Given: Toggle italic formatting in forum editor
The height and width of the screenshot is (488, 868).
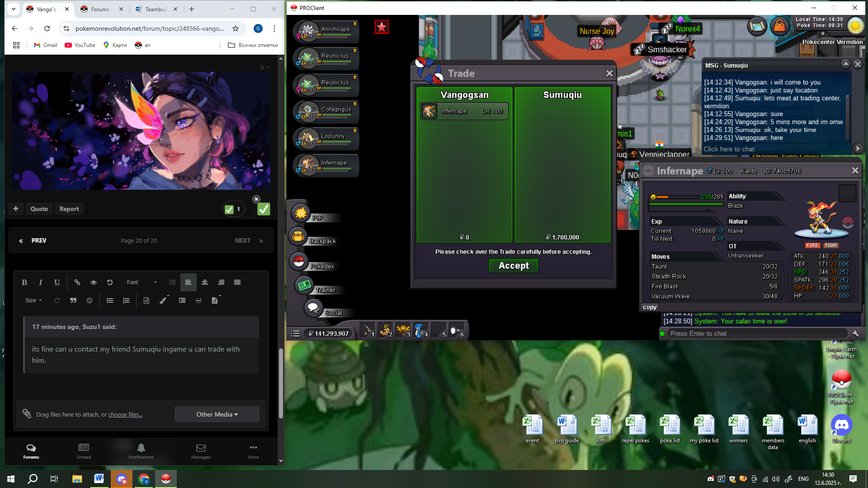Looking at the screenshot, I should coord(41,282).
